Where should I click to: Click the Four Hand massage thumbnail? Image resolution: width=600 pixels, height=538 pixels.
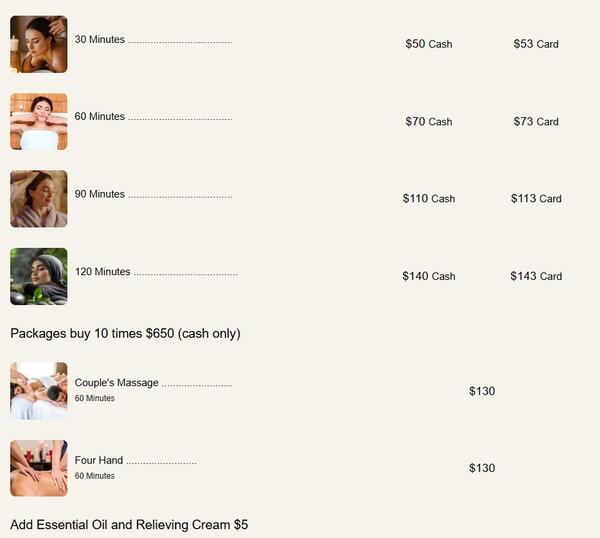click(38, 468)
